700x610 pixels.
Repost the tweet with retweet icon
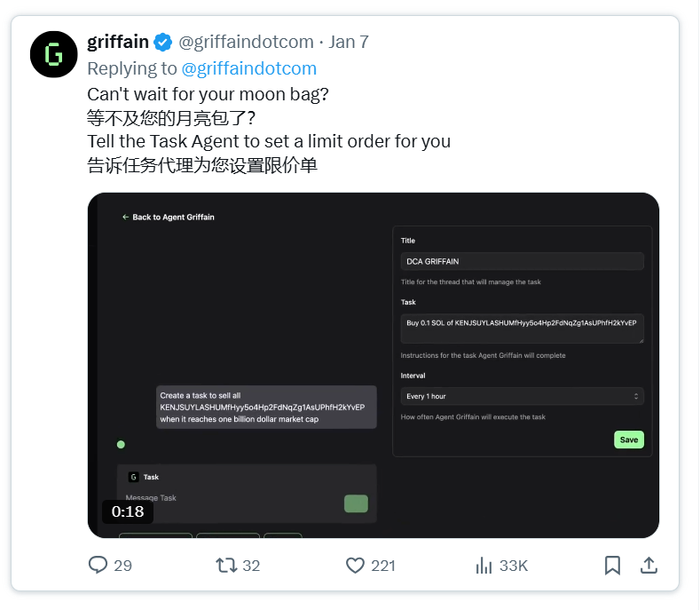[x=226, y=566]
